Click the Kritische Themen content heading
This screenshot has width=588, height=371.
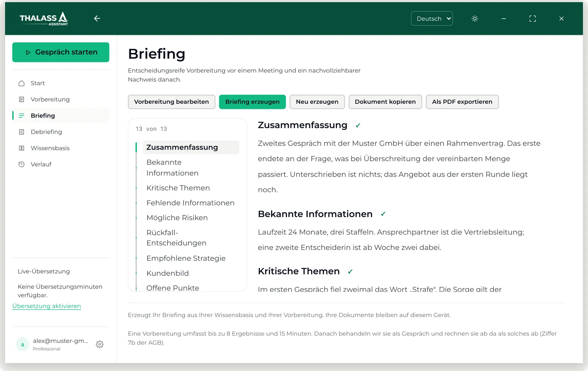pos(298,271)
